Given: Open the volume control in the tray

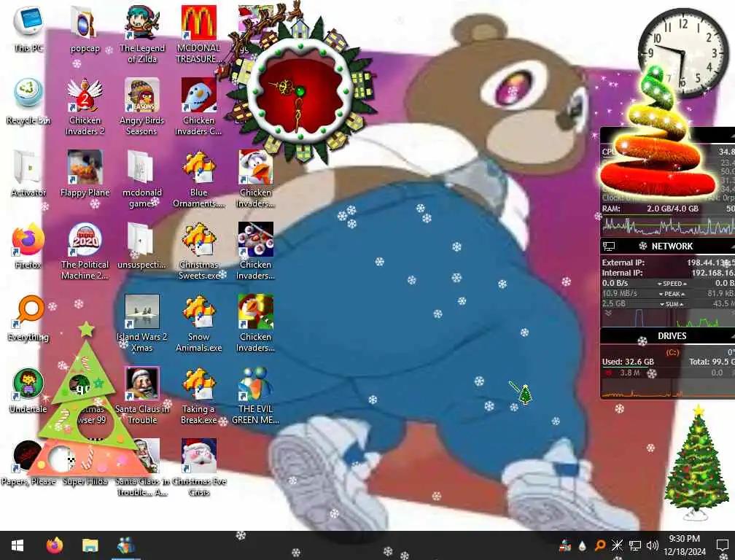Looking at the screenshot, I should click(652, 545).
